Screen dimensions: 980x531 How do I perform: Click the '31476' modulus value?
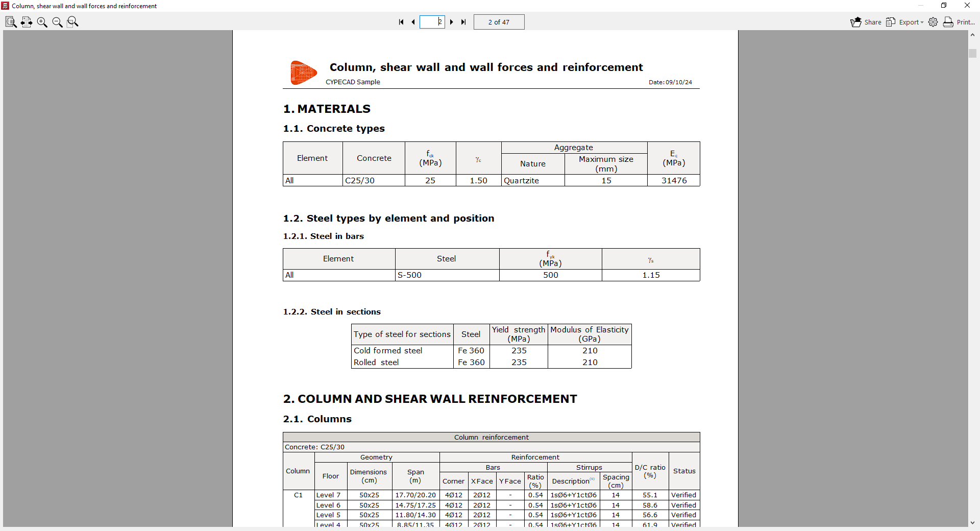(674, 181)
